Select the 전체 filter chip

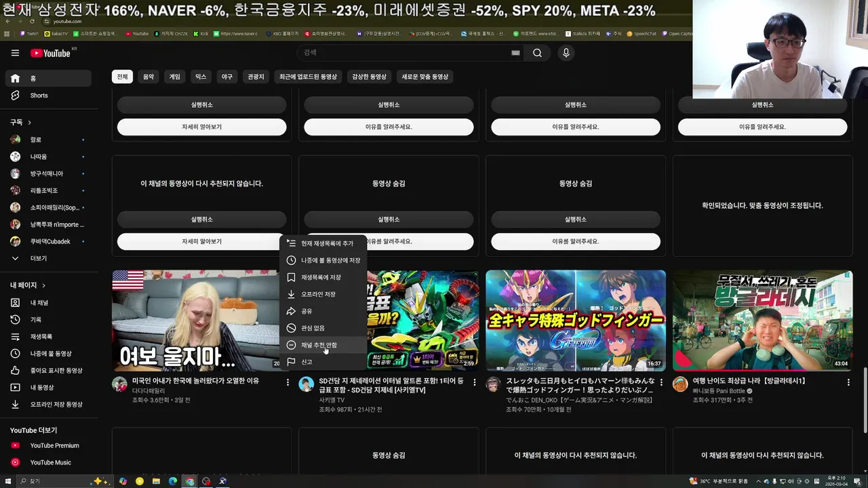tap(122, 77)
